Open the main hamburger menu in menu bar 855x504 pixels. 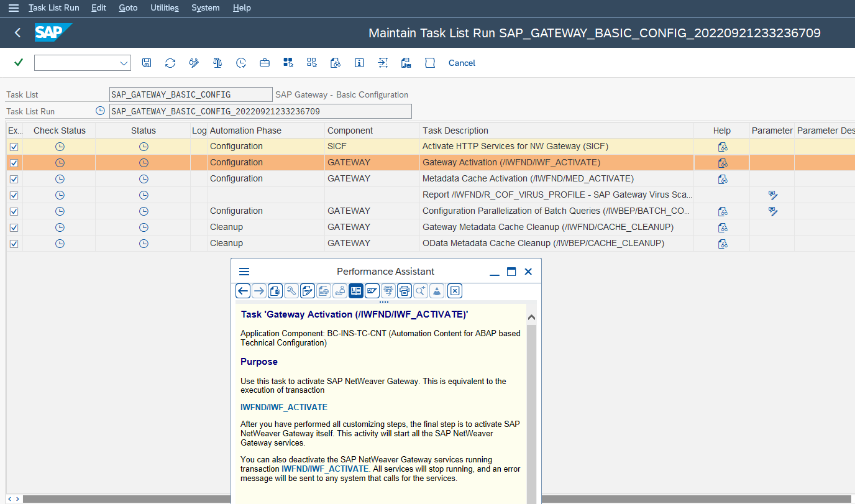(x=13, y=8)
